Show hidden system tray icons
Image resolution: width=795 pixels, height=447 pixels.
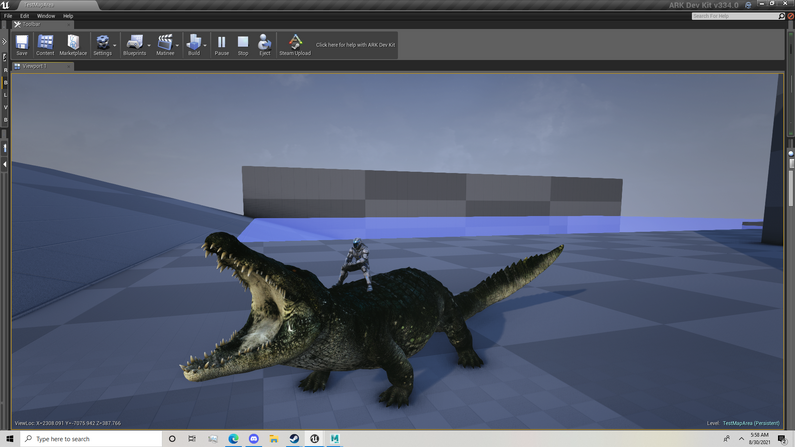741,439
